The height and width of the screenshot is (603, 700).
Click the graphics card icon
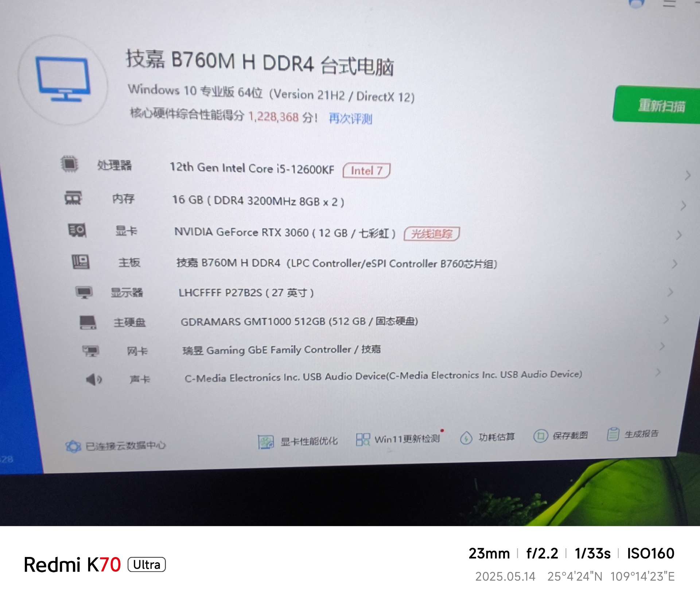pos(77,230)
